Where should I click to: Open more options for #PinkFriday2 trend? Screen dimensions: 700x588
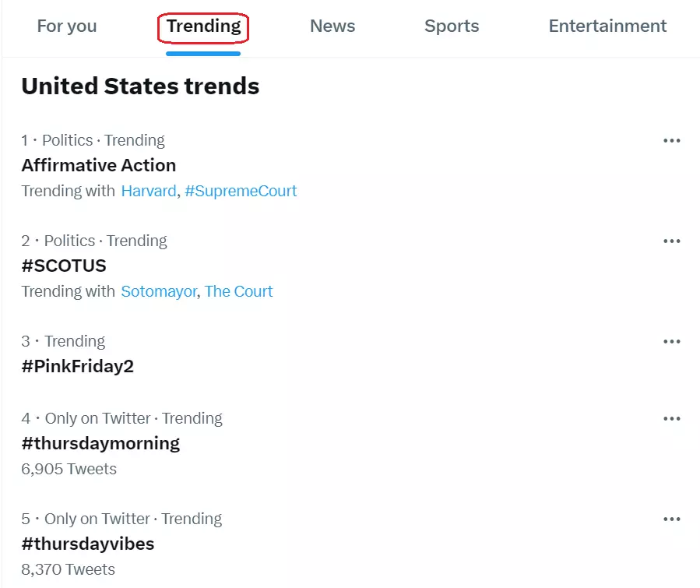tap(671, 342)
